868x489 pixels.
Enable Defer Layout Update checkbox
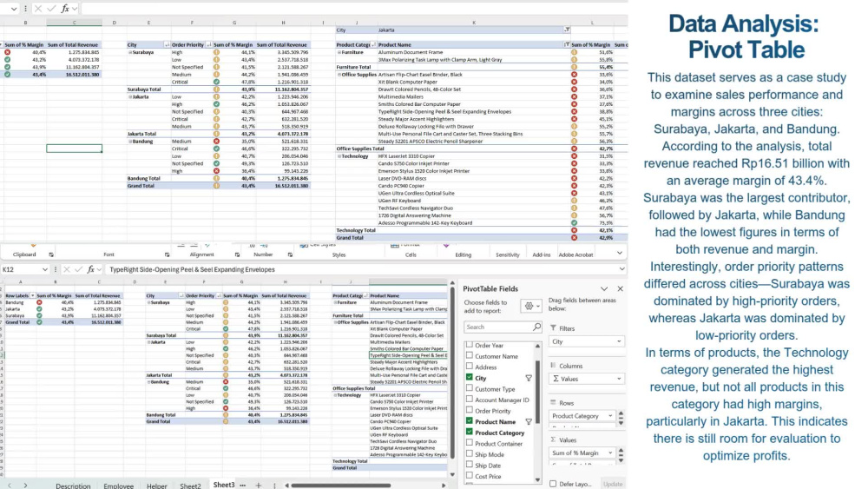tap(553, 484)
